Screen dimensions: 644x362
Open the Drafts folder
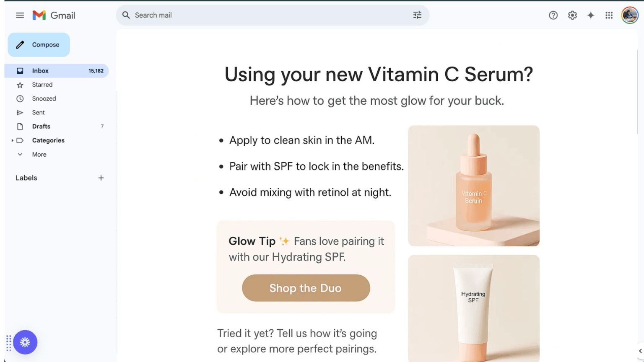[57, 127]
